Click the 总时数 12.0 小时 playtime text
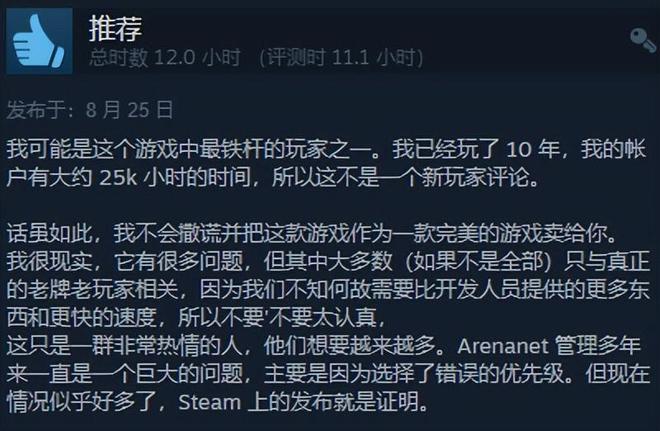Viewport: 660px width, 431px height. 165,58
